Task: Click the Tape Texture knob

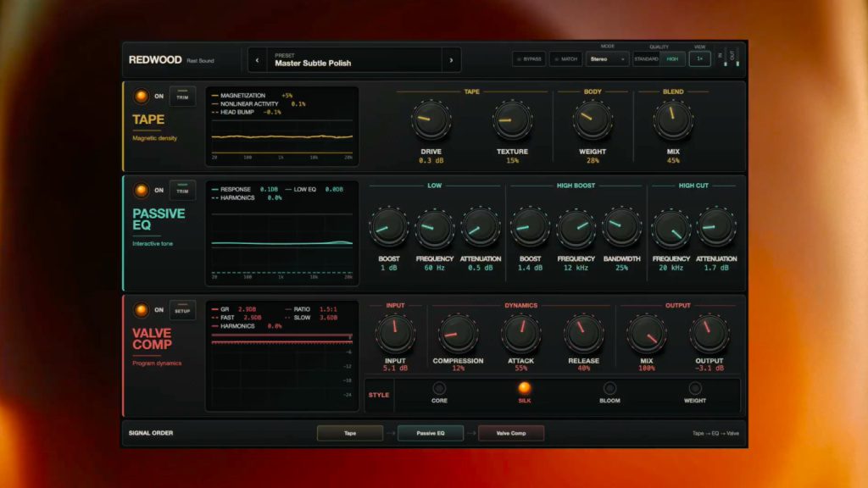Action: click(x=512, y=120)
